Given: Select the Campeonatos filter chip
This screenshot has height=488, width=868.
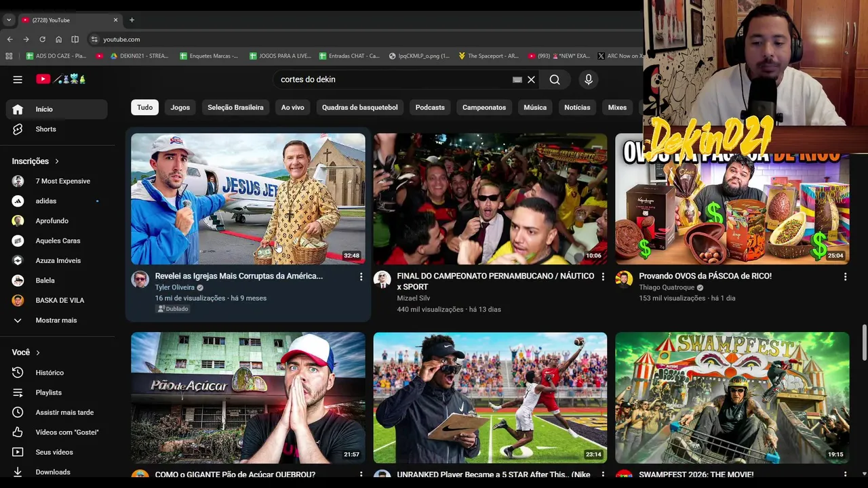Looking at the screenshot, I should coord(484,107).
